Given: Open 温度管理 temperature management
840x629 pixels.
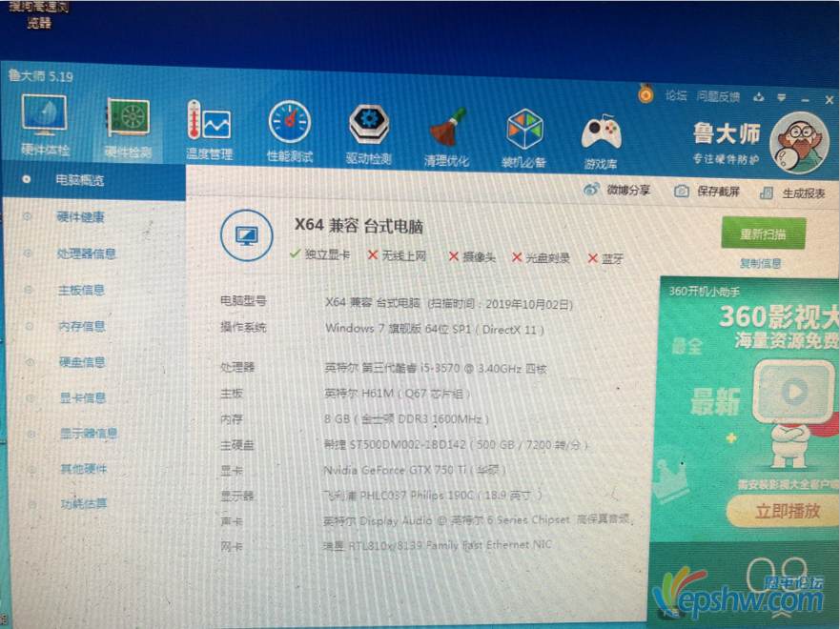Looking at the screenshot, I should 209,130.
